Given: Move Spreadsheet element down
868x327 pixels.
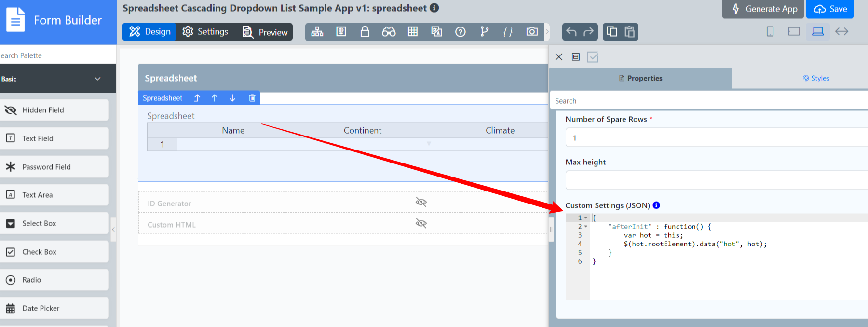Looking at the screenshot, I should (x=232, y=98).
